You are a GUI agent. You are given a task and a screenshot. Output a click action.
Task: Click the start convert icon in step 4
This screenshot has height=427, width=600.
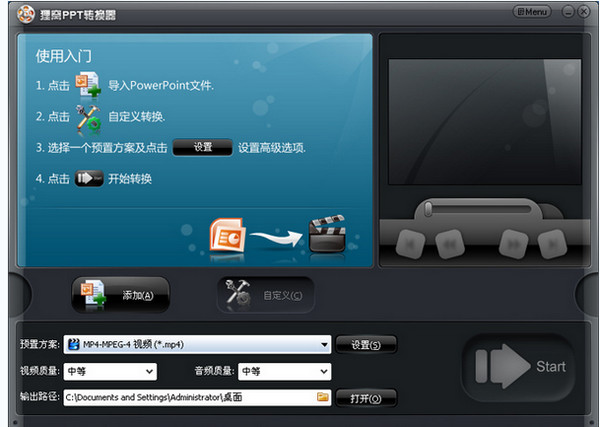pos(89,178)
